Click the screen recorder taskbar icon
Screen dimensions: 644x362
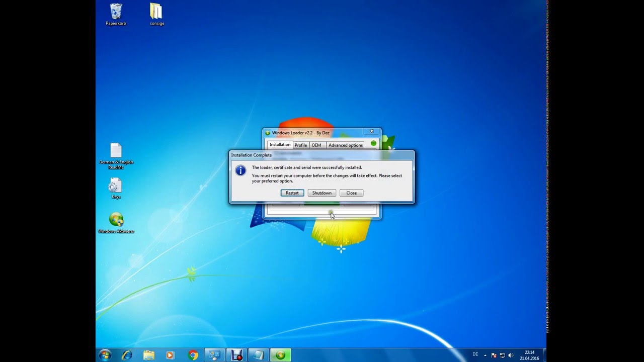pos(236,355)
